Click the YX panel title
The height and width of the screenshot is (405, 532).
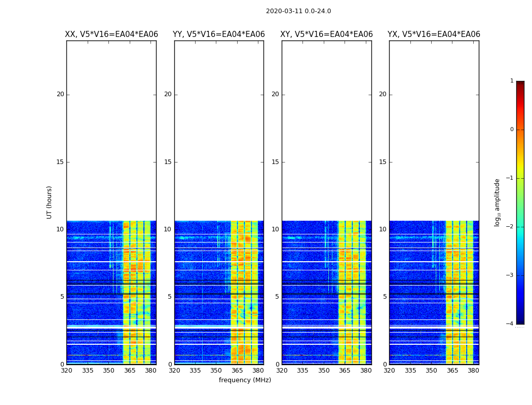pos(434,34)
